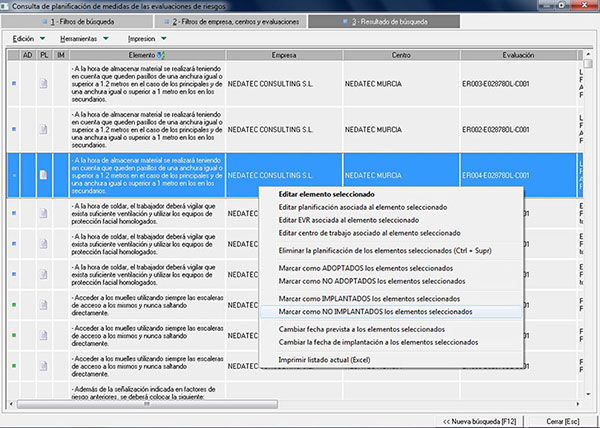Choose Cambiar fecha prevista a los elementos
This screenshot has width=600, height=428.
(x=361, y=329)
